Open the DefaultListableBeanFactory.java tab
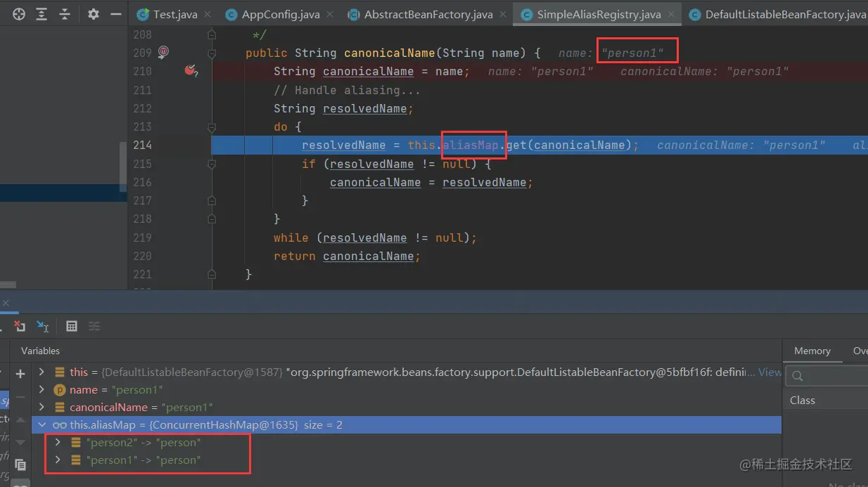The width and height of the screenshot is (868, 487). coord(777,14)
